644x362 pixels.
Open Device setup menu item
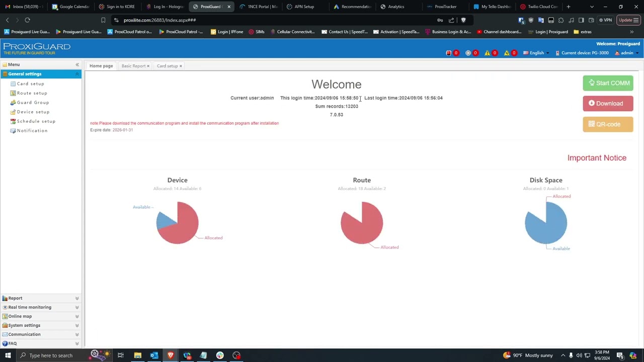point(33,112)
